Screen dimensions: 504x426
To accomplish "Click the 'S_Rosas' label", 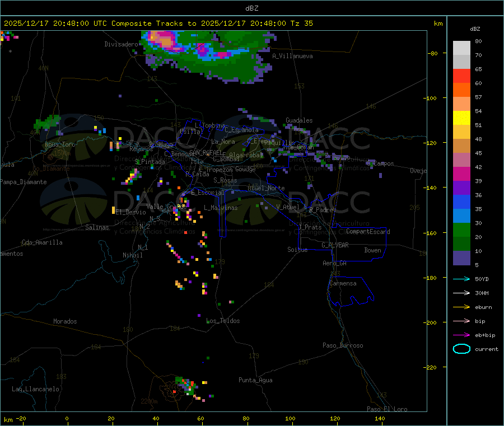I will tap(225, 180).
